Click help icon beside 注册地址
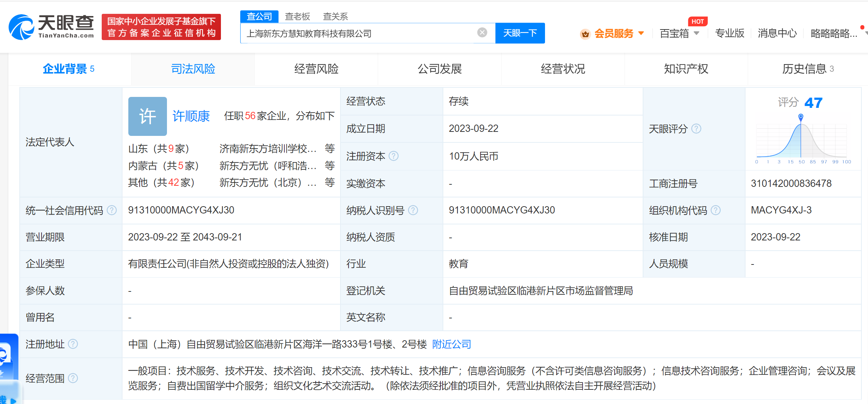 coord(73,344)
